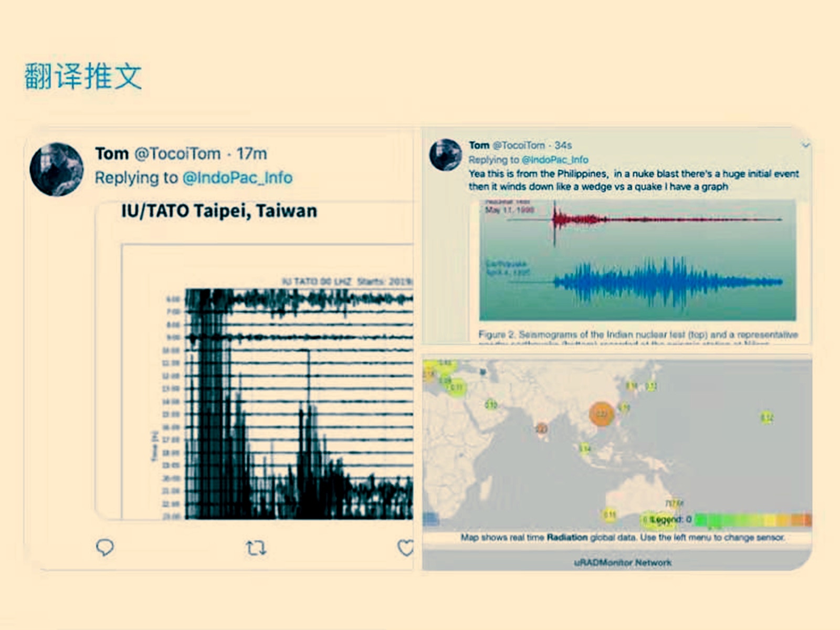The height and width of the screenshot is (630, 840).
Task: Click the 17m timestamp on the left tweet
Action: click(251, 154)
